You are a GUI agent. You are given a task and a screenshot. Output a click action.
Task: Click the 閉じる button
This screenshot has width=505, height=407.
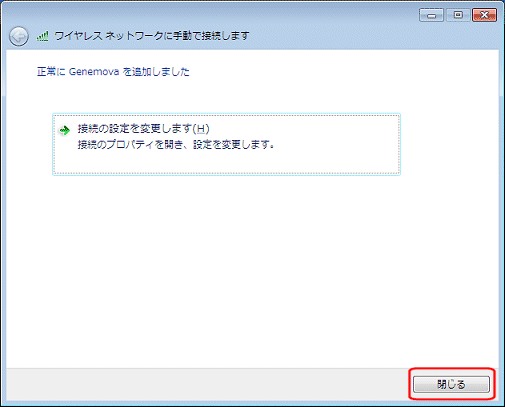[x=451, y=384]
